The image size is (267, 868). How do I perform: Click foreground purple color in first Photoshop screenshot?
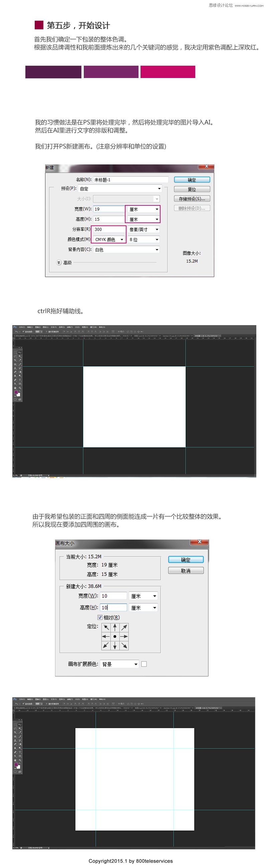pyautogui.click(x=16, y=392)
